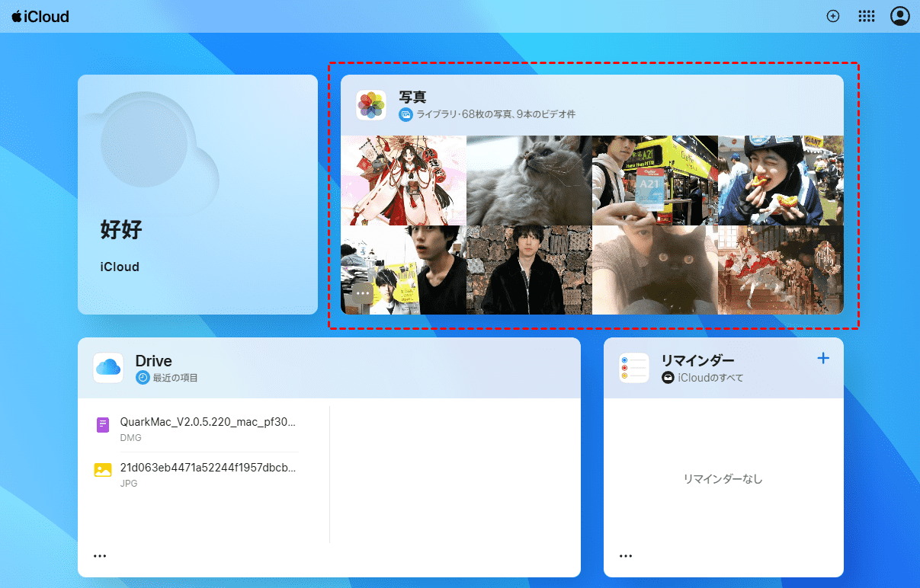Click the iCloud Drive cloud icon
This screenshot has height=588, width=920.
(108, 368)
